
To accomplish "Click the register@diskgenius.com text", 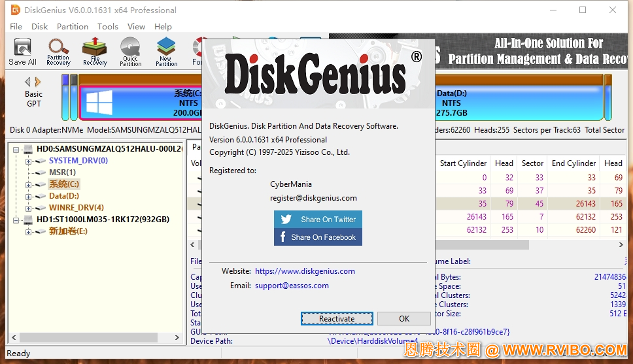I will point(313,198).
